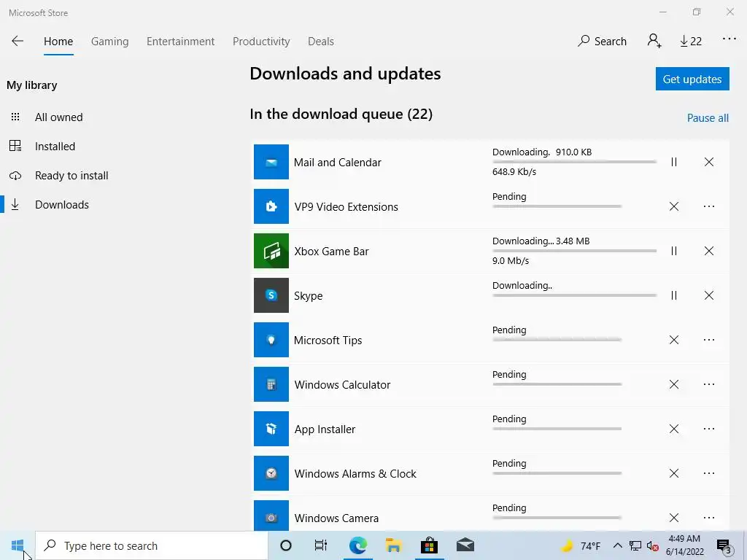Open Task View on the taskbar
Image resolution: width=747 pixels, height=560 pixels.
(321, 545)
